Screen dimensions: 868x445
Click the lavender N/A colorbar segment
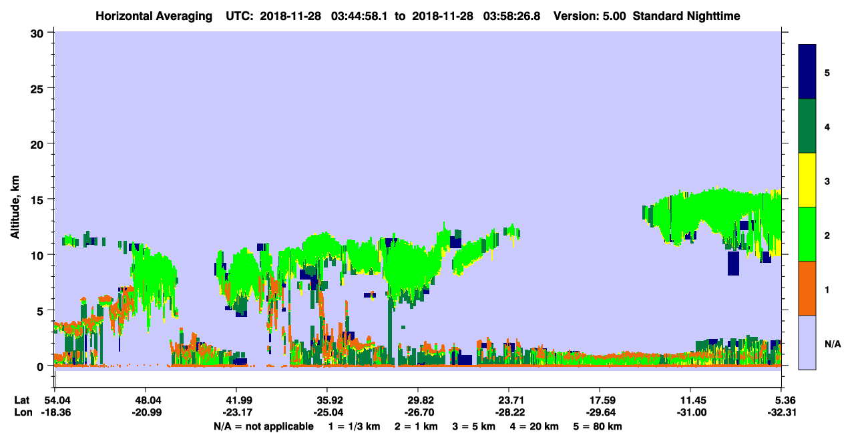[x=807, y=342]
